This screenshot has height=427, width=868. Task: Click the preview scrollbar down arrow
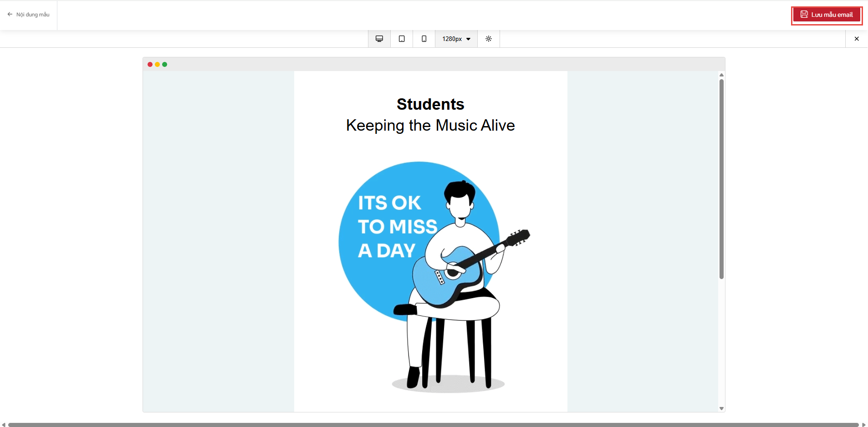click(721, 408)
